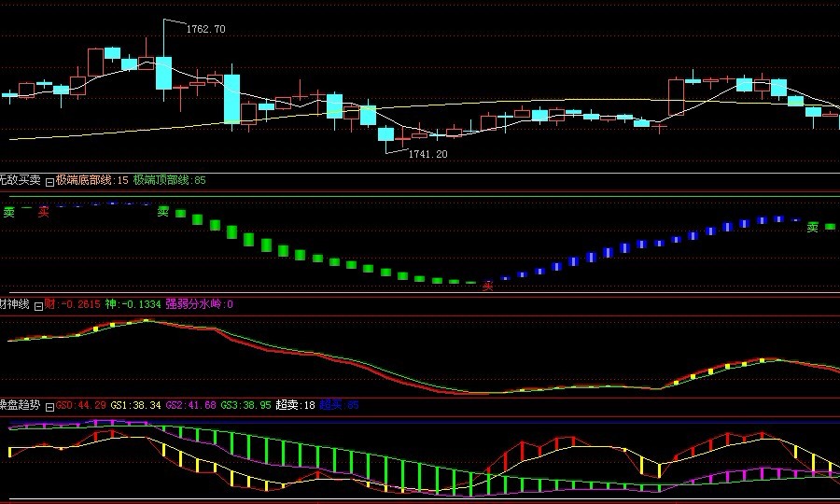Click the 极端底部线:15 value label

(x=92, y=180)
